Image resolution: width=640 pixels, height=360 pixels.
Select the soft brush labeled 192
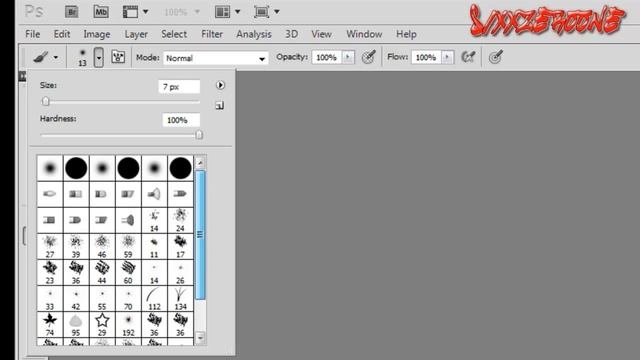pos(128,325)
